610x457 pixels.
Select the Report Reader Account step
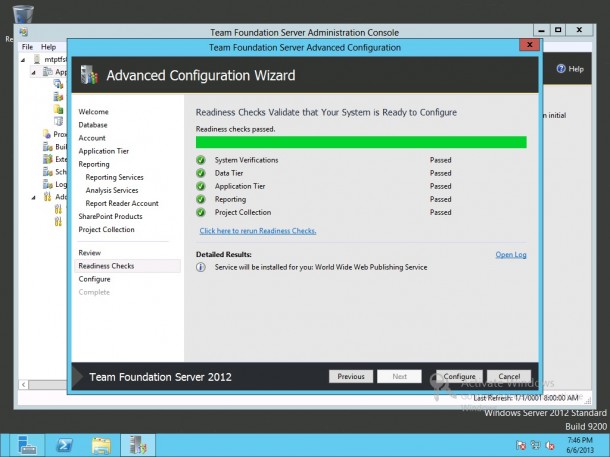click(x=122, y=203)
